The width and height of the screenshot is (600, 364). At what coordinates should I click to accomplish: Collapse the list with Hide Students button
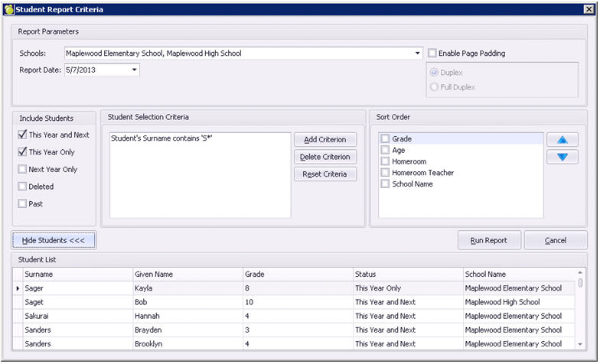click(54, 240)
